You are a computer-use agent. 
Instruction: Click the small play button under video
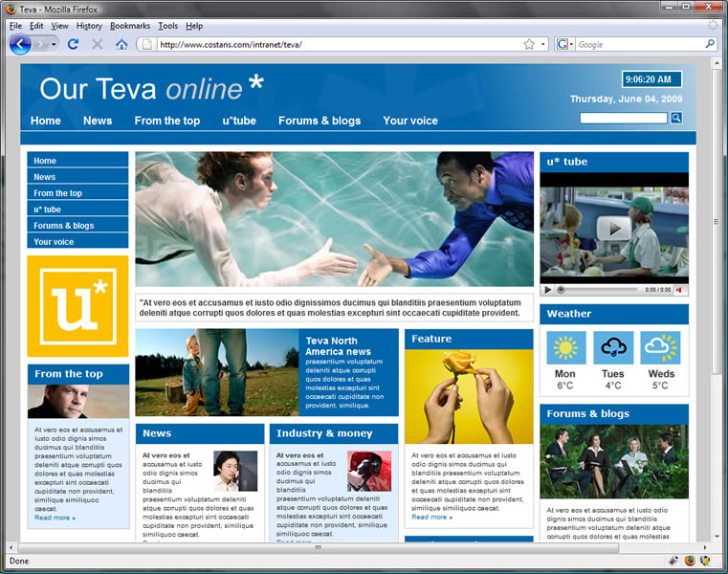[x=548, y=290]
